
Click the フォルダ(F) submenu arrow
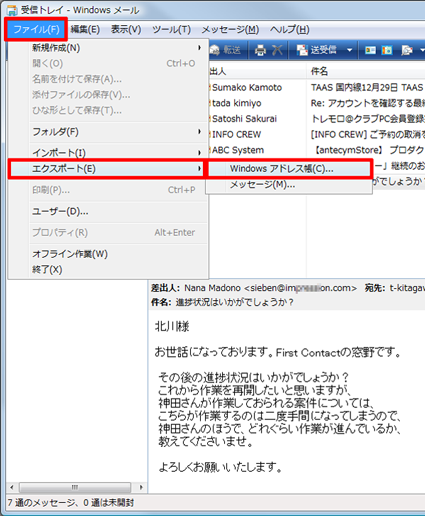point(199,132)
